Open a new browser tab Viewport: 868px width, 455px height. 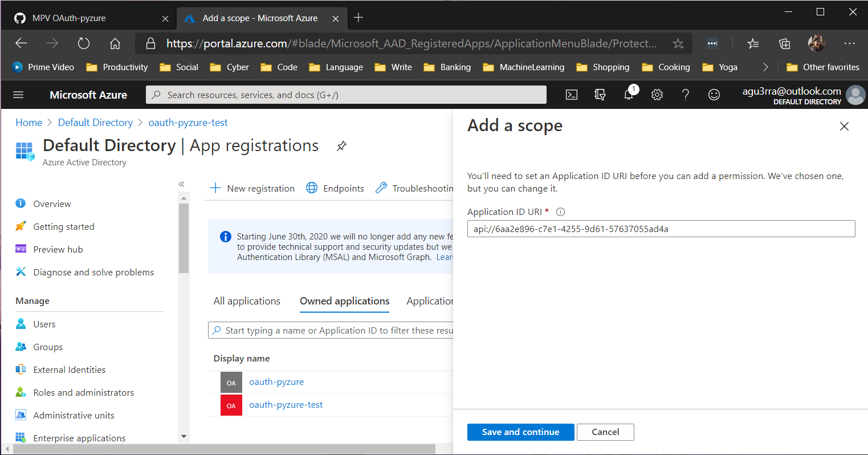pos(358,18)
